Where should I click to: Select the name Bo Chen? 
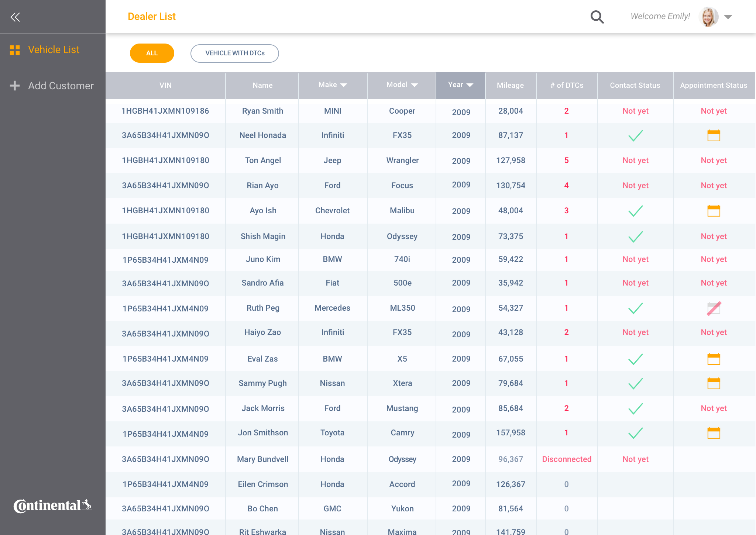click(262, 509)
